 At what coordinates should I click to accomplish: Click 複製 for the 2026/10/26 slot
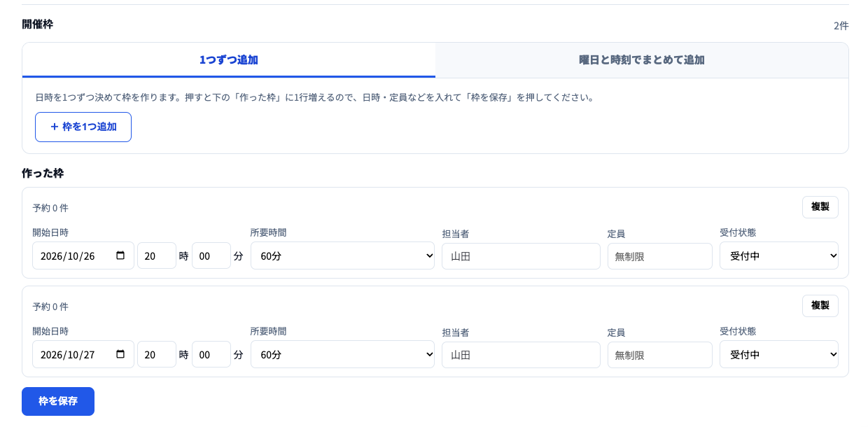pos(820,207)
